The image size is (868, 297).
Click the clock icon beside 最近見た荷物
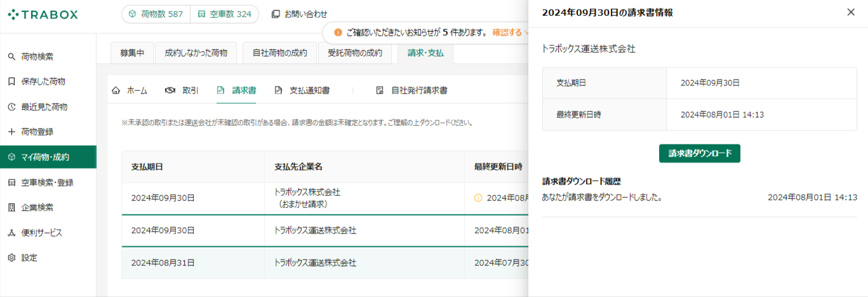click(x=11, y=107)
